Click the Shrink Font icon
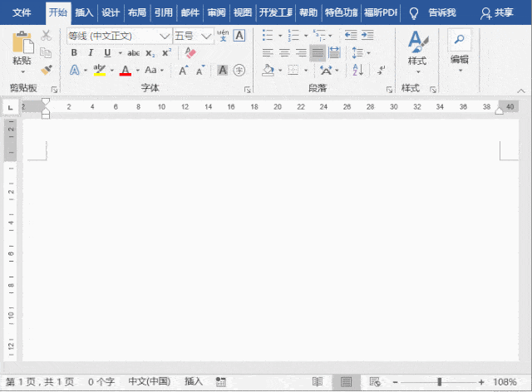The width and height of the screenshot is (532, 392). tap(201, 71)
